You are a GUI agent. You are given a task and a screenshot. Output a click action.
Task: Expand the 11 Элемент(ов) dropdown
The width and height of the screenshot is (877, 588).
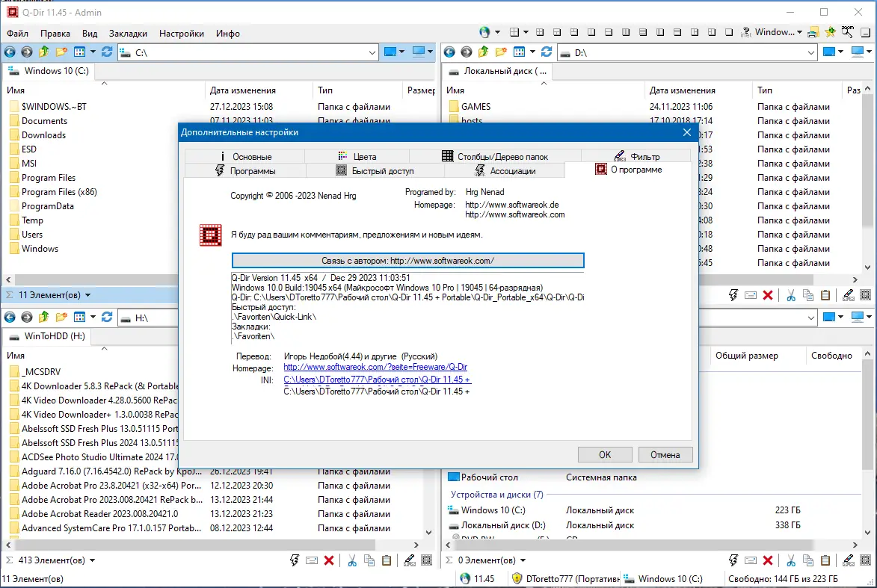coord(87,295)
